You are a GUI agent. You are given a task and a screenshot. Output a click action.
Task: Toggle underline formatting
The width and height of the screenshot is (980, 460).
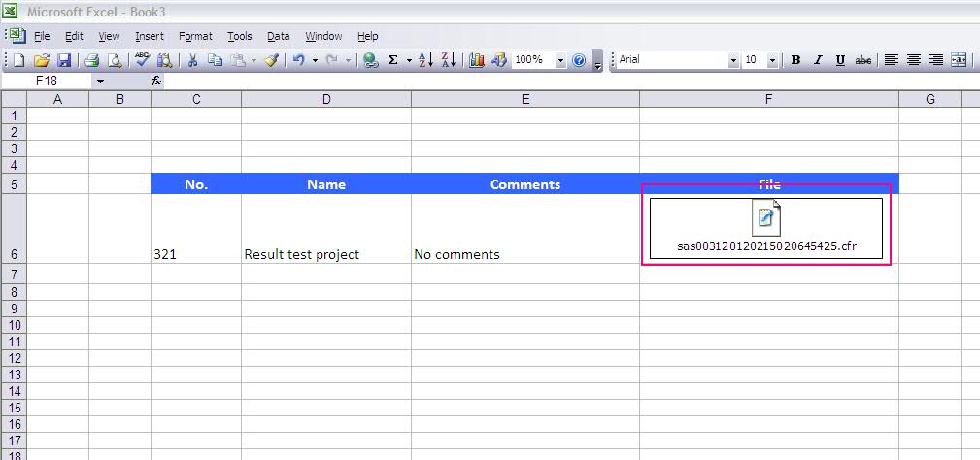point(840,60)
